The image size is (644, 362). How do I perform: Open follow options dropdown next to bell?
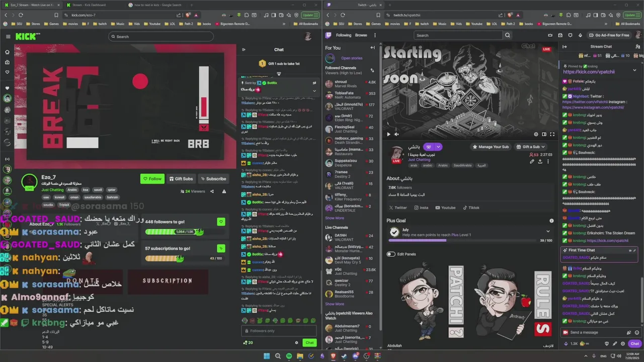(438, 147)
